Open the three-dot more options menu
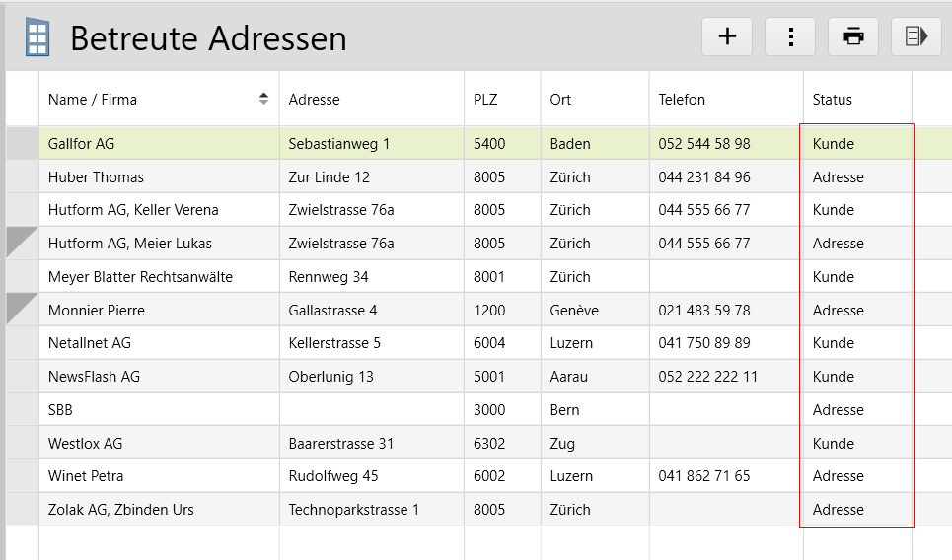Image resolution: width=952 pixels, height=560 pixels. [790, 36]
